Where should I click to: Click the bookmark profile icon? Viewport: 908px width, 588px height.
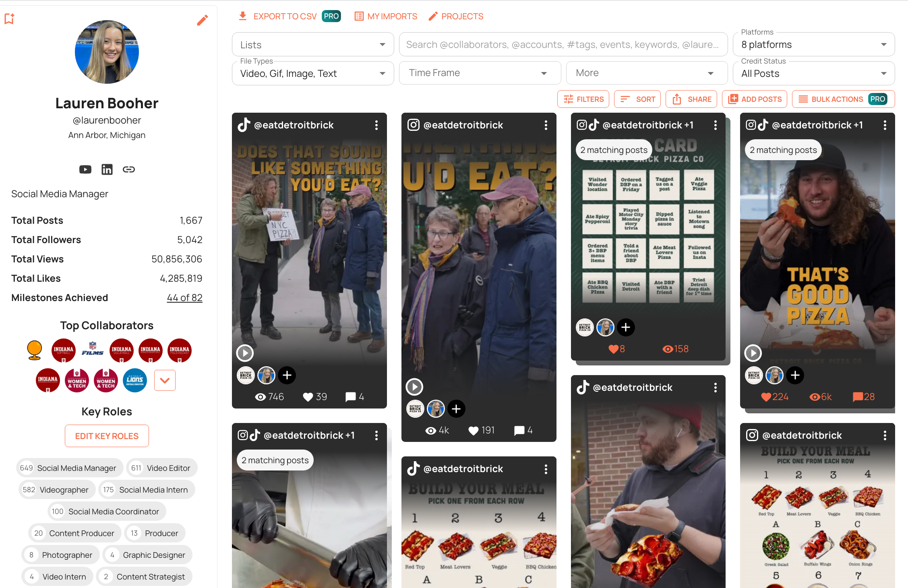coord(9,19)
